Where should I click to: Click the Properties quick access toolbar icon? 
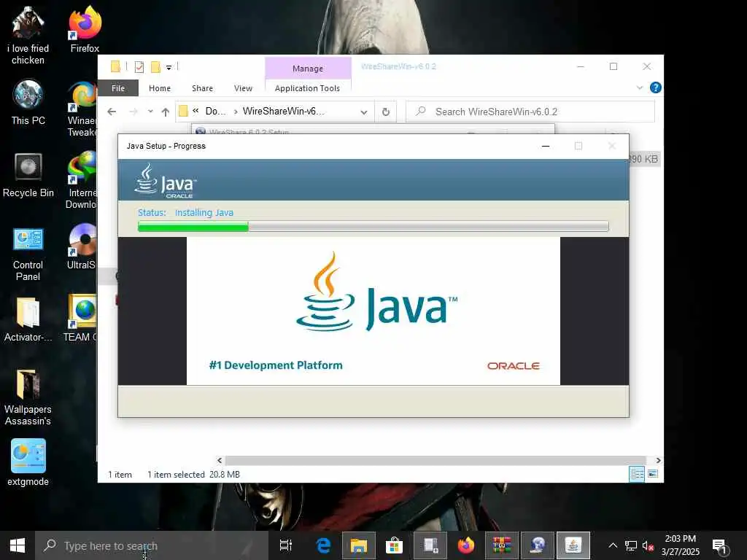(139, 67)
